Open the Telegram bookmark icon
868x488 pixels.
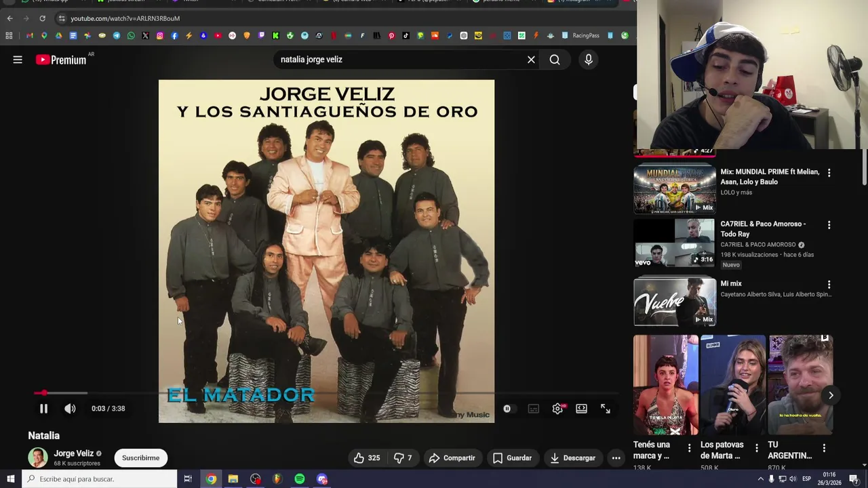pos(117,35)
